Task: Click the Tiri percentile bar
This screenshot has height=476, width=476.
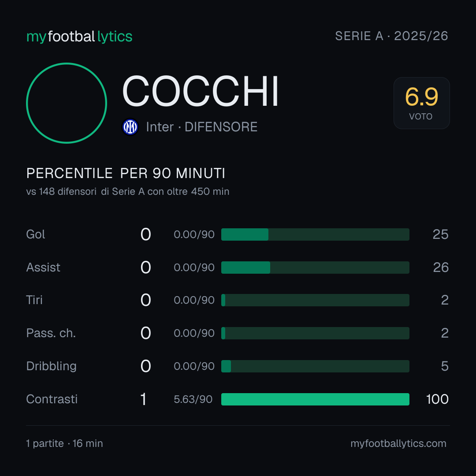Action: pyautogui.click(x=315, y=300)
